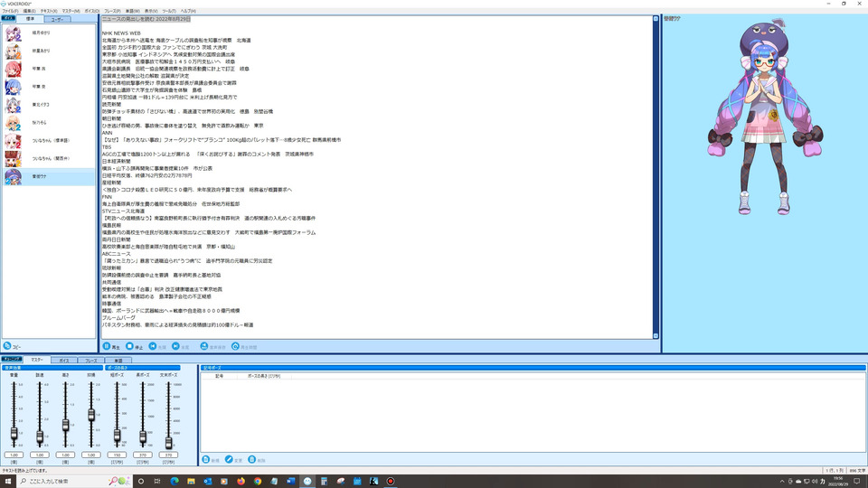868x488 pixels.
Task: Select the 琴葉 葵 voice avatar
Action: [x=14, y=87]
